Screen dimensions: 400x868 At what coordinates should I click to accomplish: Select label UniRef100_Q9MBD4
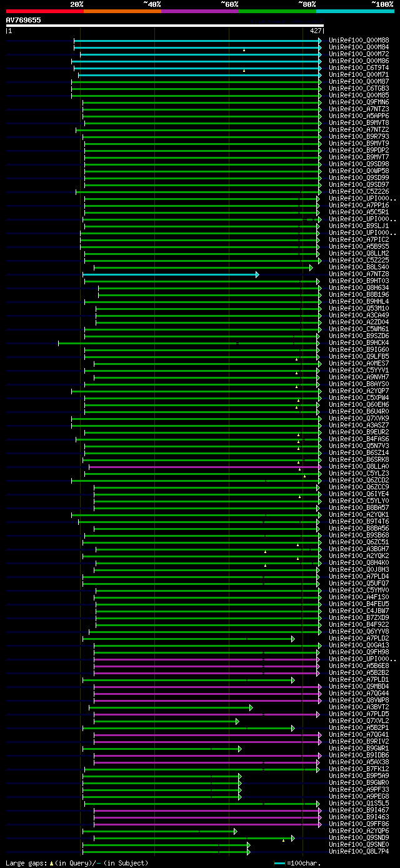(359, 687)
